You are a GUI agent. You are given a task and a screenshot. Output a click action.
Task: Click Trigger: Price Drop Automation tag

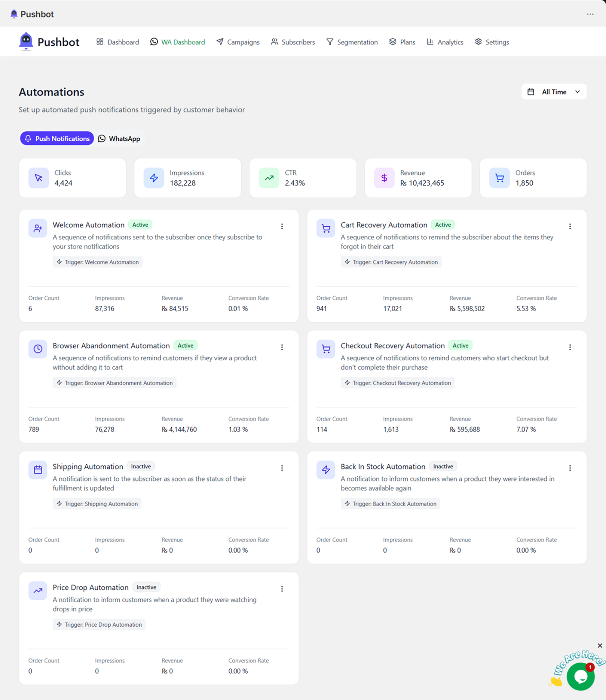click(x=99, y=625)
